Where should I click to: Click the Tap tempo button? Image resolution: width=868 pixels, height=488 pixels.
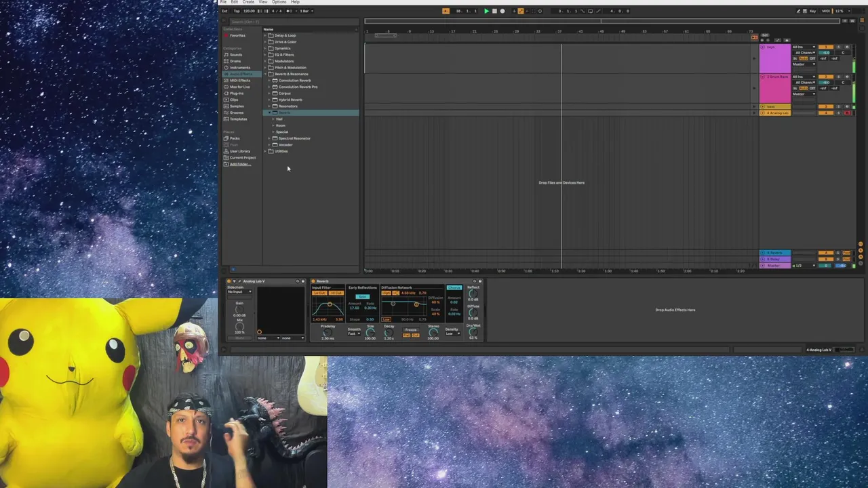(x=237, y=11)
